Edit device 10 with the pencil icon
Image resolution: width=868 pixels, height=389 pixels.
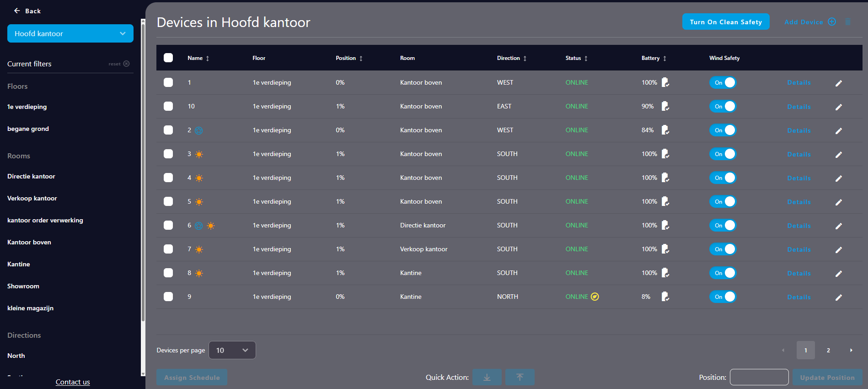tap(839, 107)
